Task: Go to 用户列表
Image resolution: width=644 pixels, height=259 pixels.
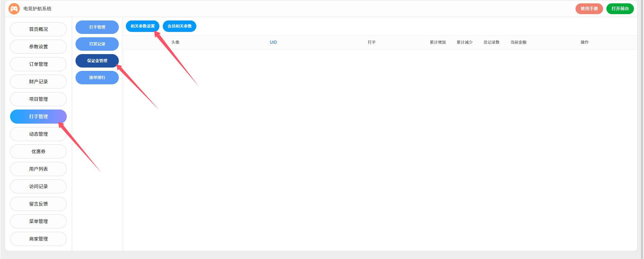Action: tap(38, 169)
